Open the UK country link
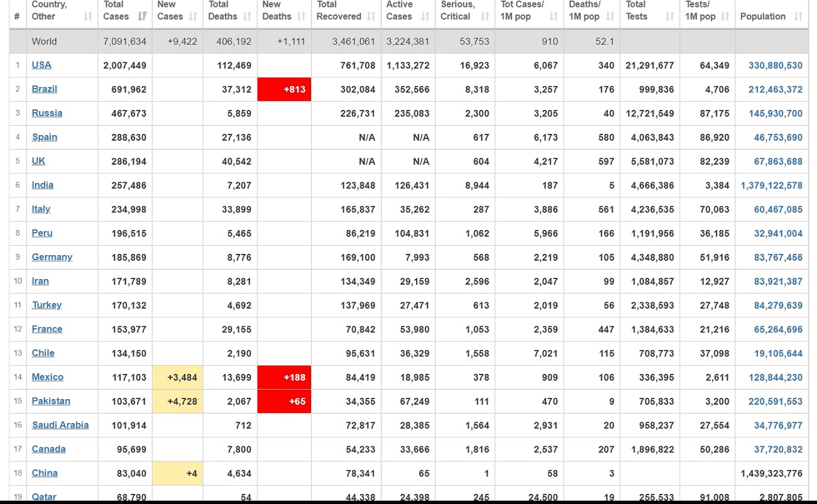Viewport: 817px width, 504px height. 39,160
